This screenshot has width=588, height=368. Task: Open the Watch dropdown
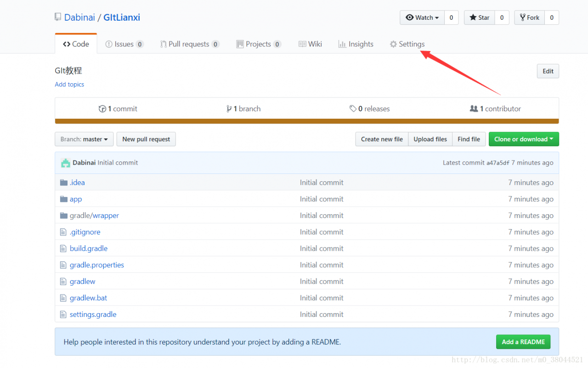click(x=422, y=17)
